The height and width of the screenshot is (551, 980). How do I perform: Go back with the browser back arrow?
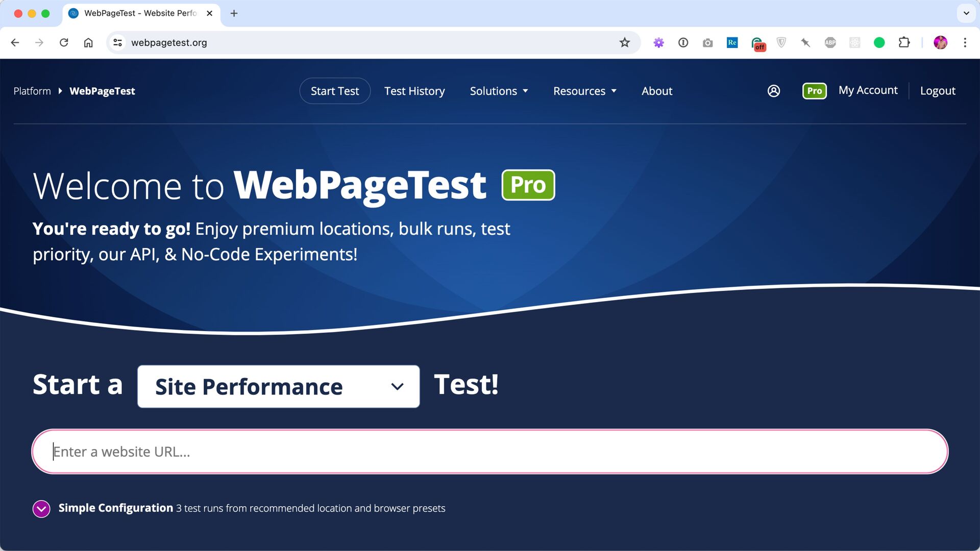pyautogui.click(x=15, y=43)
